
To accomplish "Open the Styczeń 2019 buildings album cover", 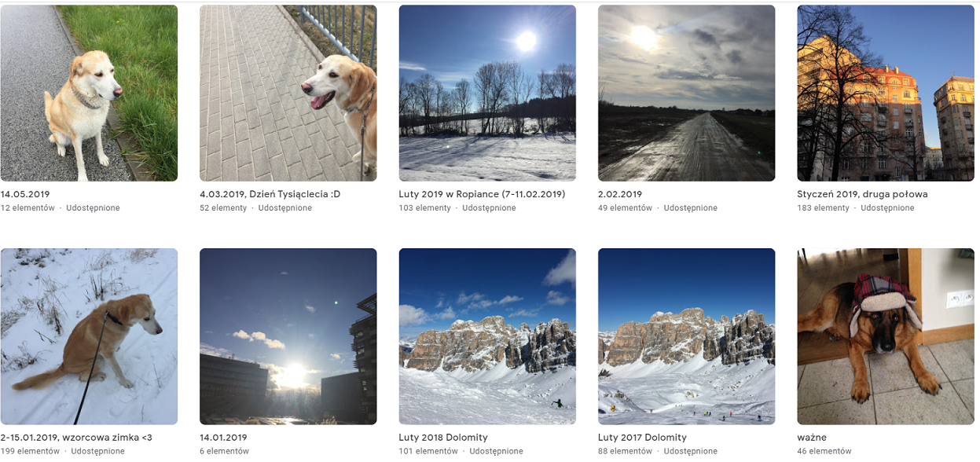I will 886,93.
